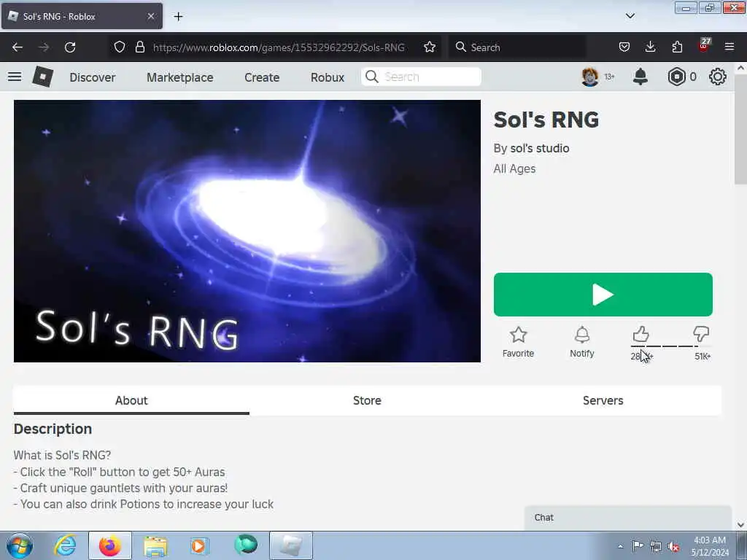Open the Firefox application menu
The image size is (747, 560).
(729, 47)
